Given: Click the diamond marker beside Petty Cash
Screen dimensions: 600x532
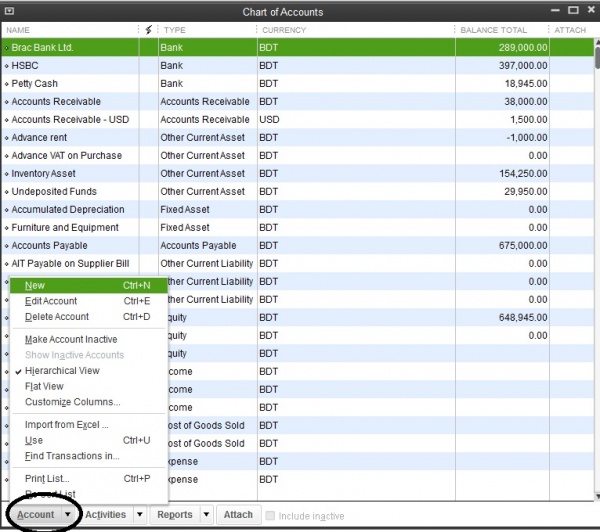Looking at the screenshot, I should 6,84.
